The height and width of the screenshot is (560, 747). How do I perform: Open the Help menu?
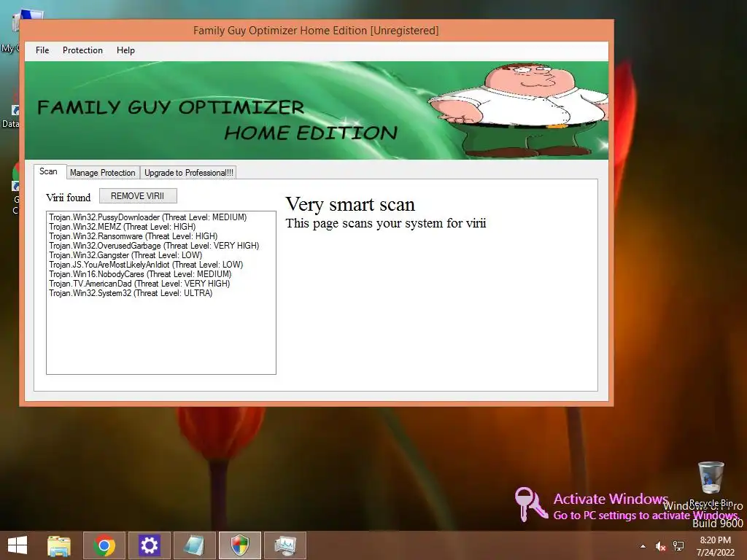(x=125, y=50)
